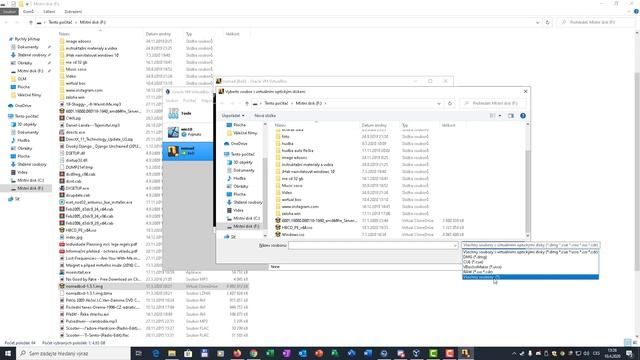Viewport: 640px width, 360px height.
Task: Click the Windows taskbar search box
Action: coord(73,353)
